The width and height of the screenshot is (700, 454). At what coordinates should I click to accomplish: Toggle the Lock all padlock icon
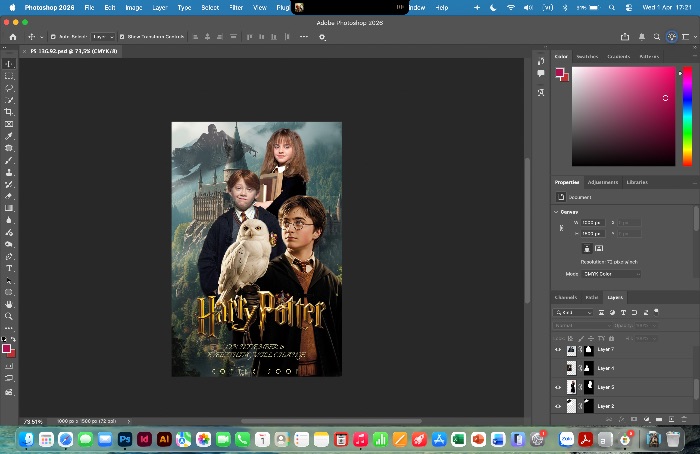coord(612,338)
